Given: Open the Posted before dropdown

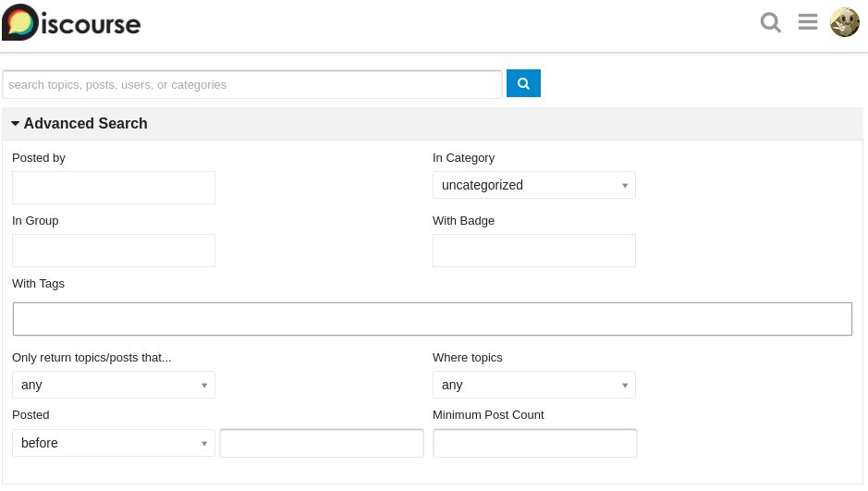Looking at the screenshot, I should 113,443.
